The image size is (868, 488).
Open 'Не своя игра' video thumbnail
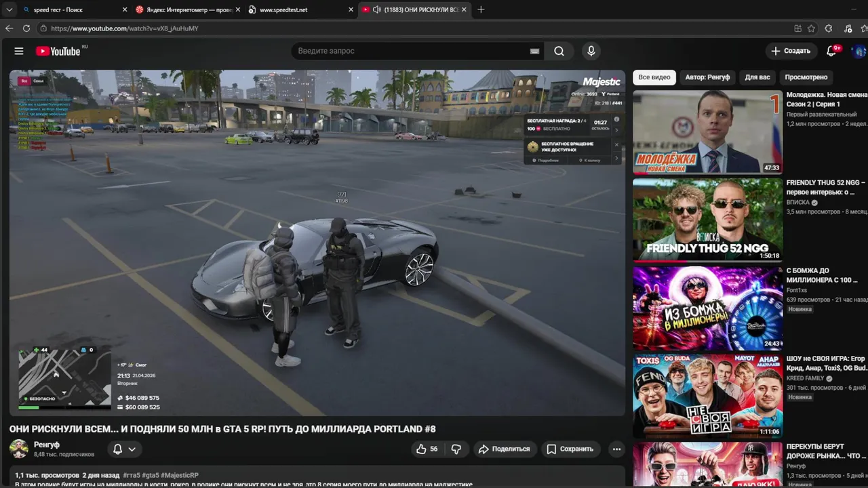point(707,396)
